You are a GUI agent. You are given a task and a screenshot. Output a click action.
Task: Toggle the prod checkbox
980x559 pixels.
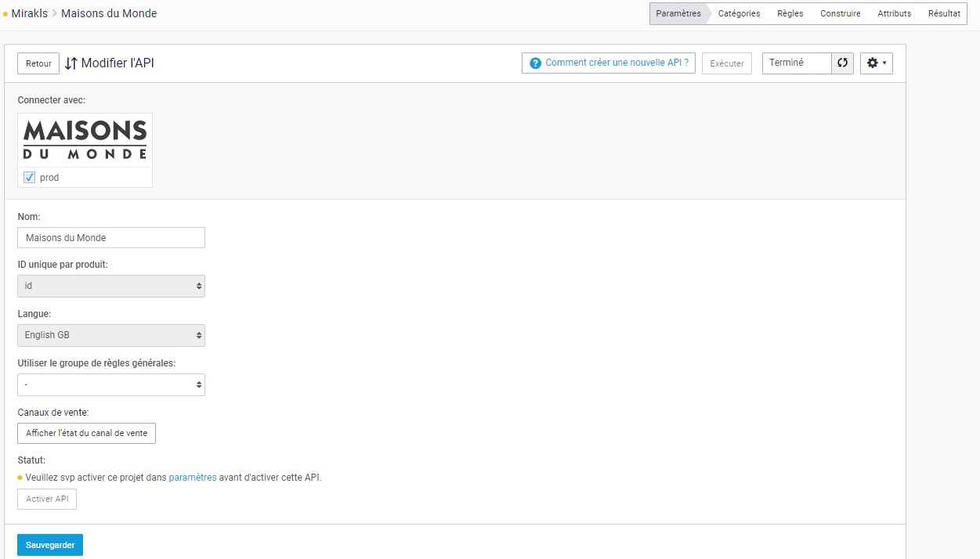click(30, 178)
